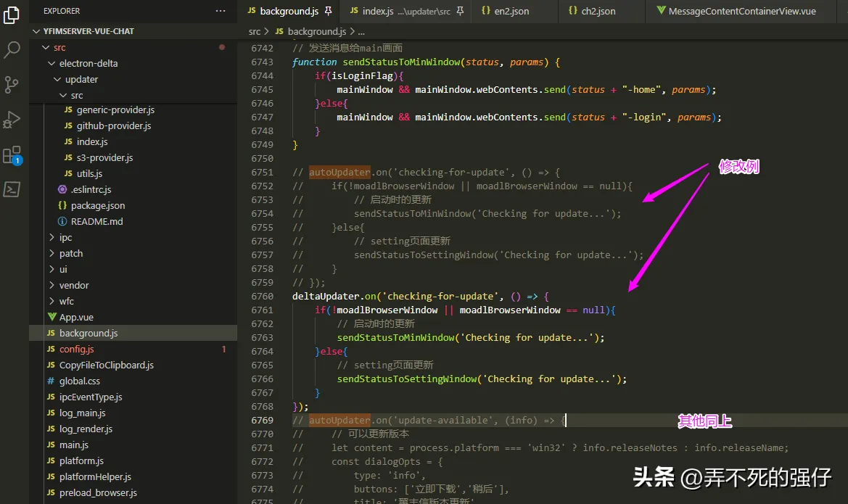The width and height of the screenshot is (848, 504).
Task: Open generic-provider.js in explorer
Action: 133,110
